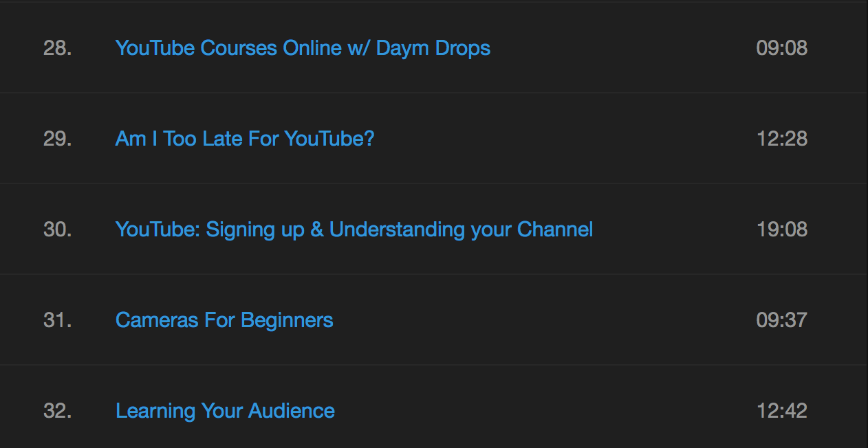The image size is (868, 448).
Task: Select the lesson number 31 label
Action: click(58, 320)
